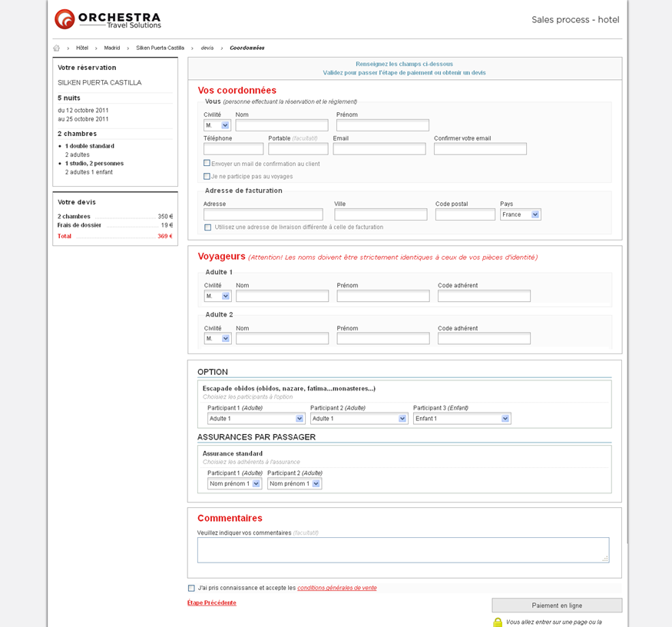Check 'Je ne participe pas au voyages'
The image size is (672, 627).
[x=207, y=177]
